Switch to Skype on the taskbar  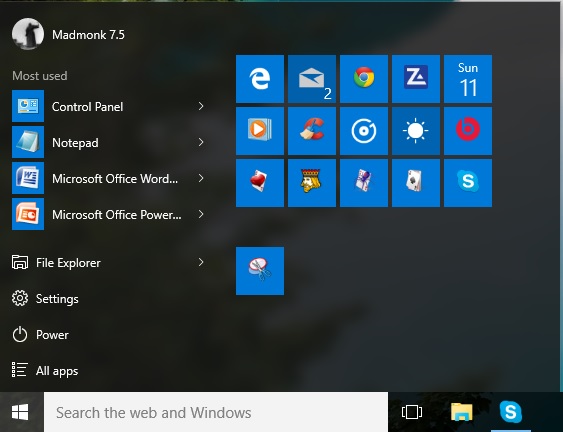click(x=511, y=412)
